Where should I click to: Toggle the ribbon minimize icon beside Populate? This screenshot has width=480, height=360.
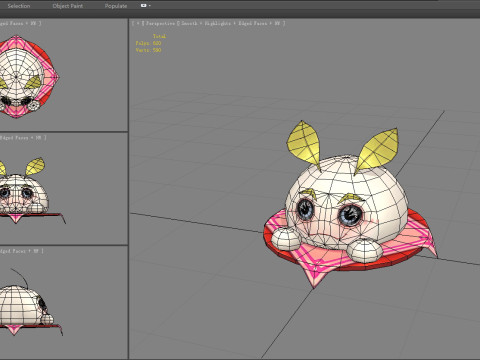pyautogui.click(x=144, y=6)
